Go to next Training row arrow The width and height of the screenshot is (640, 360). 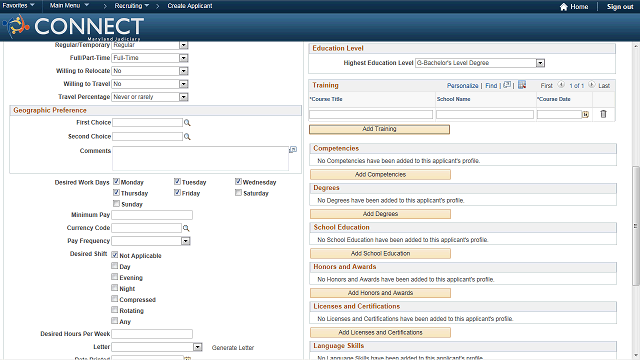(592, 84)
